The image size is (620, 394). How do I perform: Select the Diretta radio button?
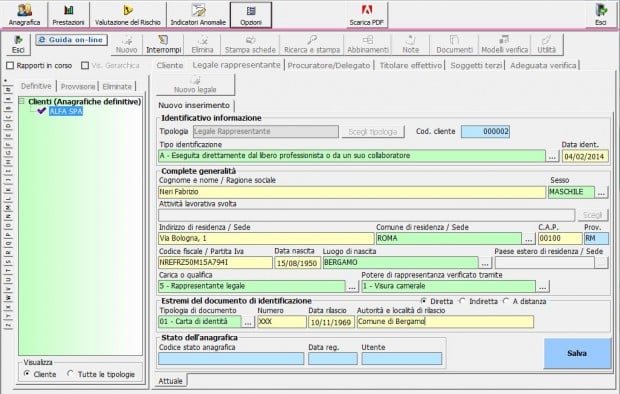click(x=423, y=301)
